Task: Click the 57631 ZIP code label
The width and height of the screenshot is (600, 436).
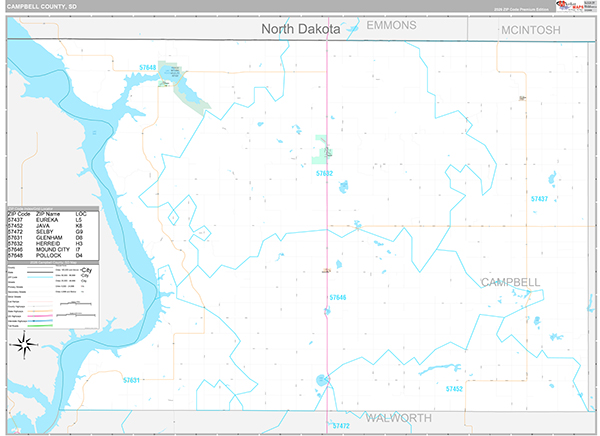Action: (x=131, y=380)
